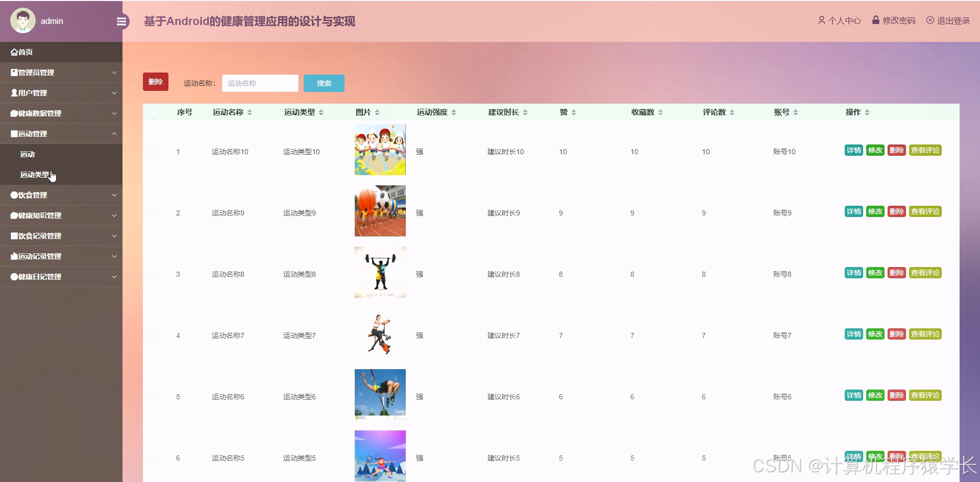Click the 饮食记录管理 sidebar icon
The height and width of the screenshot is (482, 980).
[x=13, y=236]
